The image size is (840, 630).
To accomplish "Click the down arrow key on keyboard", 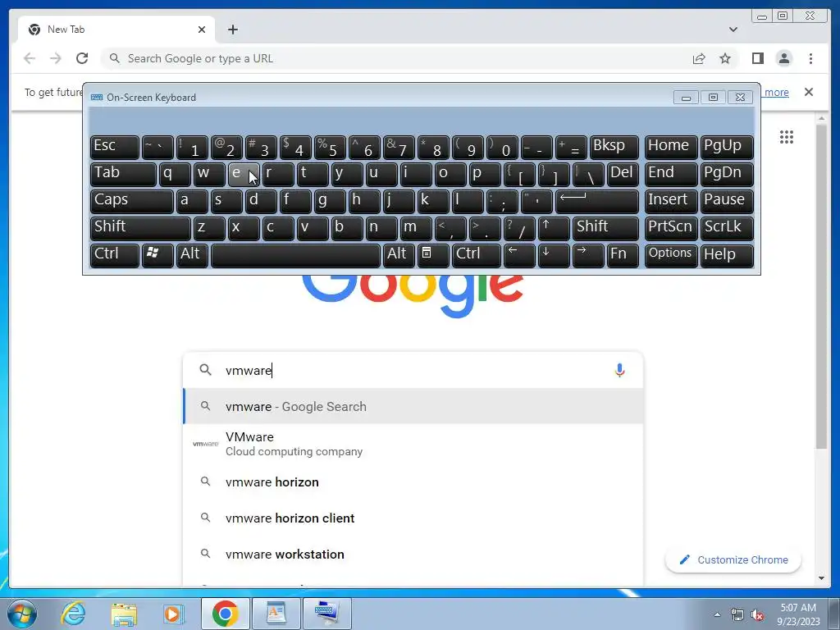I will tap(554, 255).
